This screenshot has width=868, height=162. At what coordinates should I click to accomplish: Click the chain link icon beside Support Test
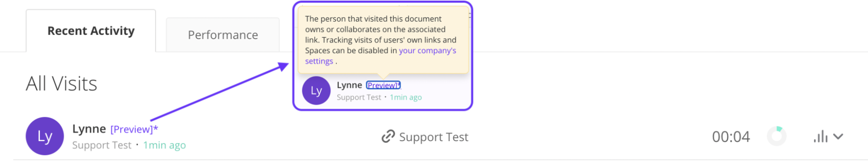tap(388, 137)
